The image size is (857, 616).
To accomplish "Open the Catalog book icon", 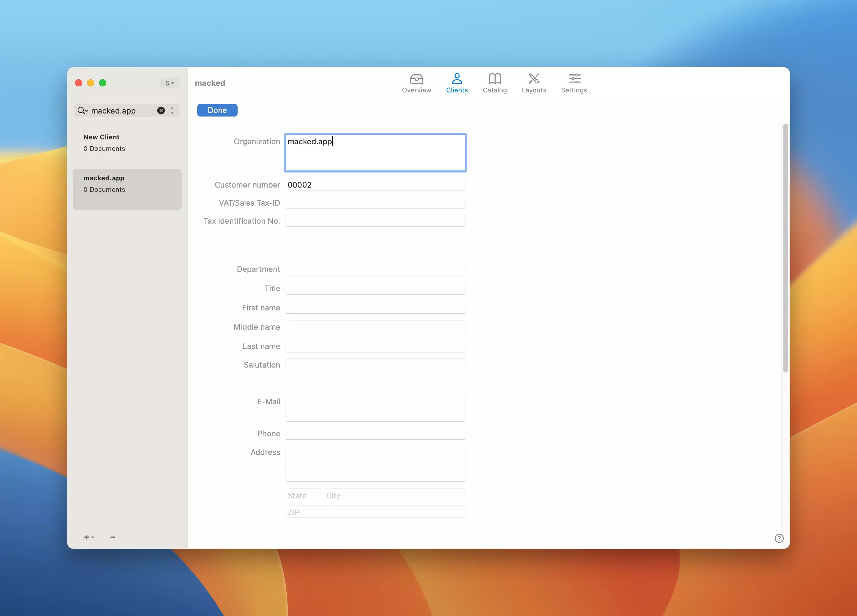I will (x=495, y=79).
